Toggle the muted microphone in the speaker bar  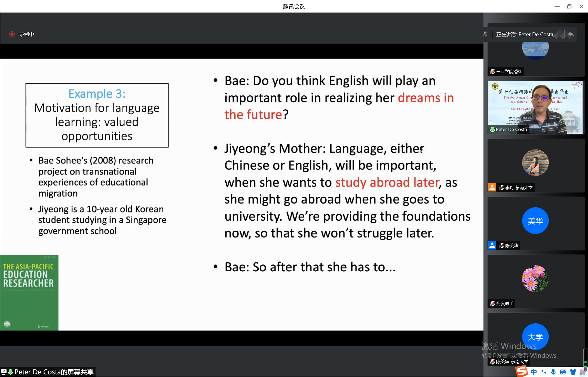485,34
